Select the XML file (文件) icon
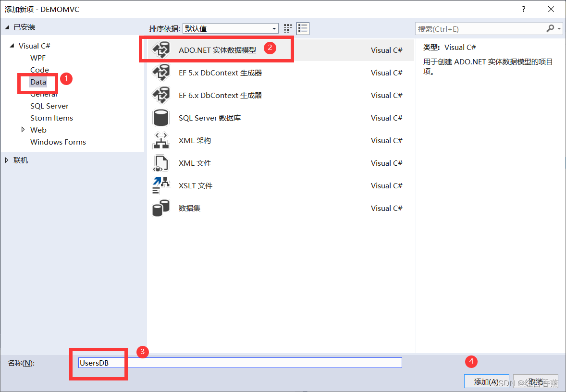The width and height of the screenshot is (566, 392). 161,163
